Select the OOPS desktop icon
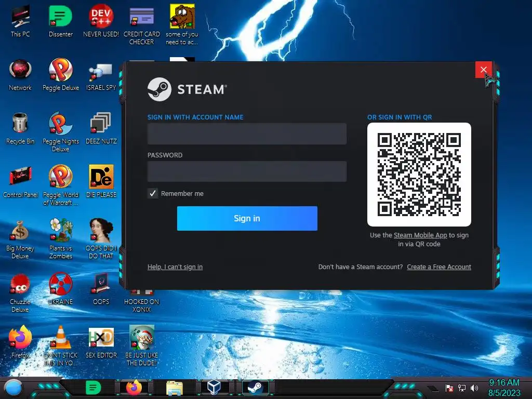Viewport: 532px width, 399px height. [101, 289]
